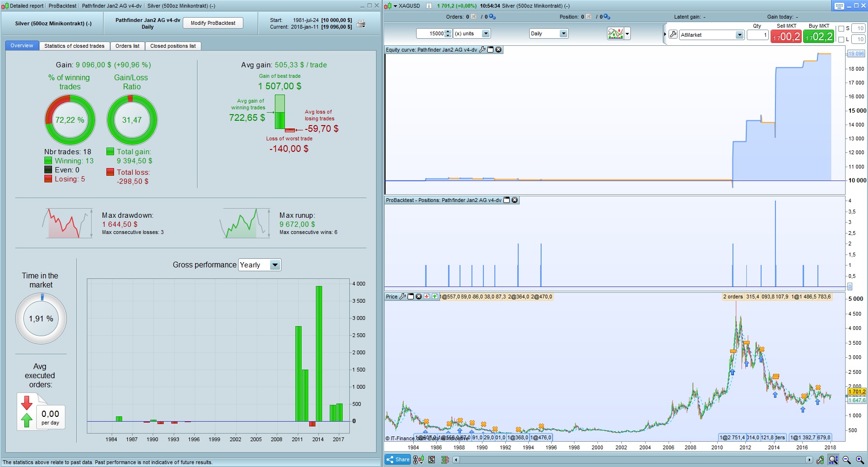This screenshot has width=868, height=467.
Task: Click the chart horizontal scrollbar track
Action: [632, 460]
